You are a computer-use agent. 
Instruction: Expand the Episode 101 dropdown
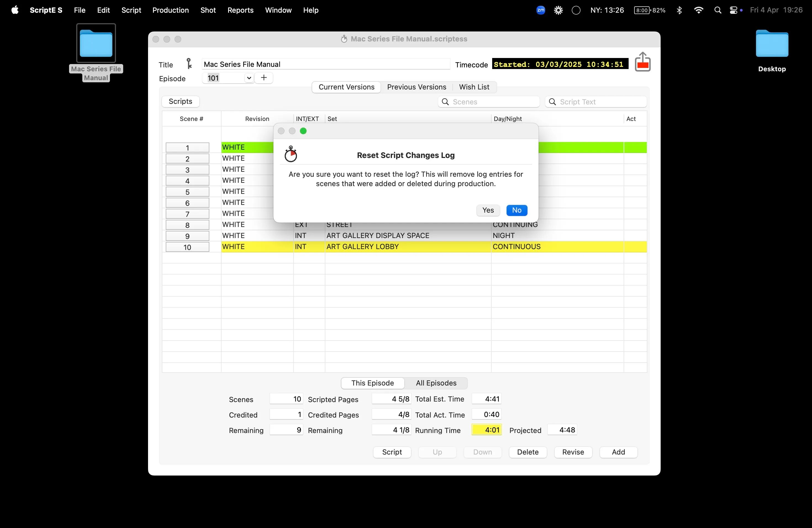tap(249, 78)
